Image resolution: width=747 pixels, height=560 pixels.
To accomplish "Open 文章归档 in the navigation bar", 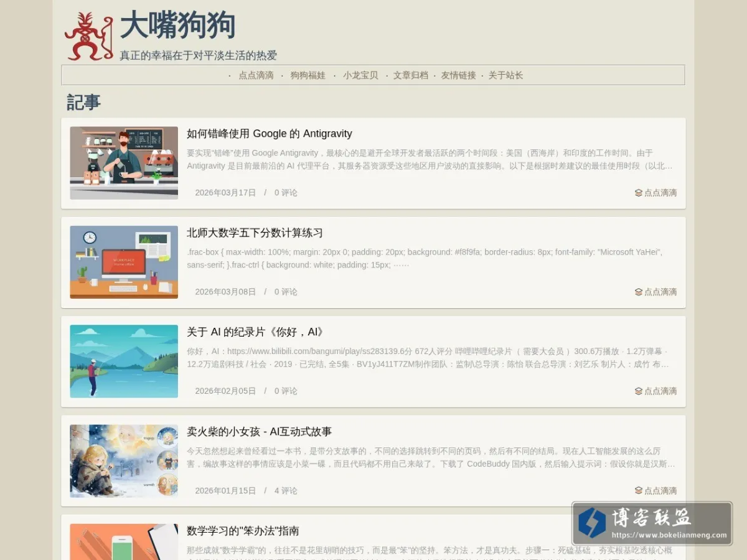I will click(411, 75).
